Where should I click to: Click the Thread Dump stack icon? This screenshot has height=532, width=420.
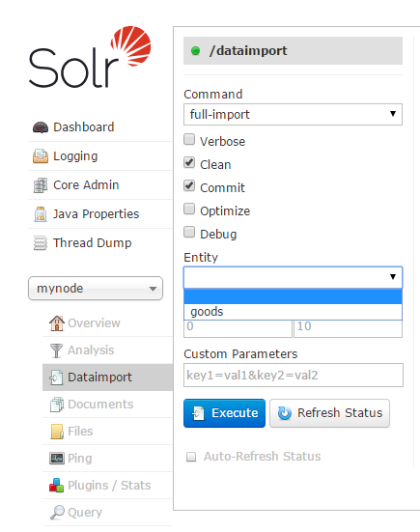pyautogui.click(x=41, y=243)
